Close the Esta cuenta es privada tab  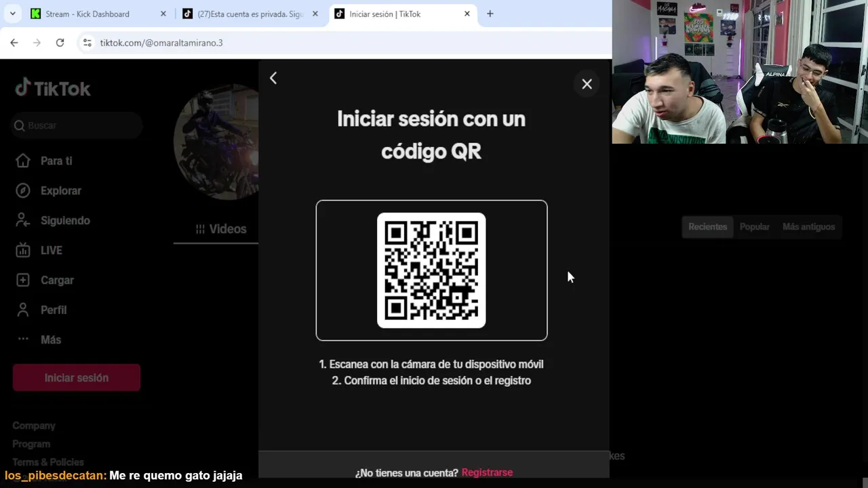click(x=315, y=14)
